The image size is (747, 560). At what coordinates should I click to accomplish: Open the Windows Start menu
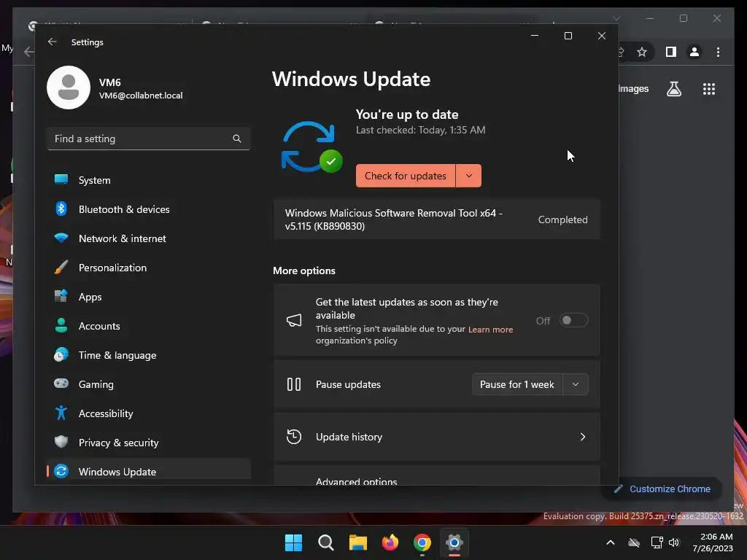point(293,542)
